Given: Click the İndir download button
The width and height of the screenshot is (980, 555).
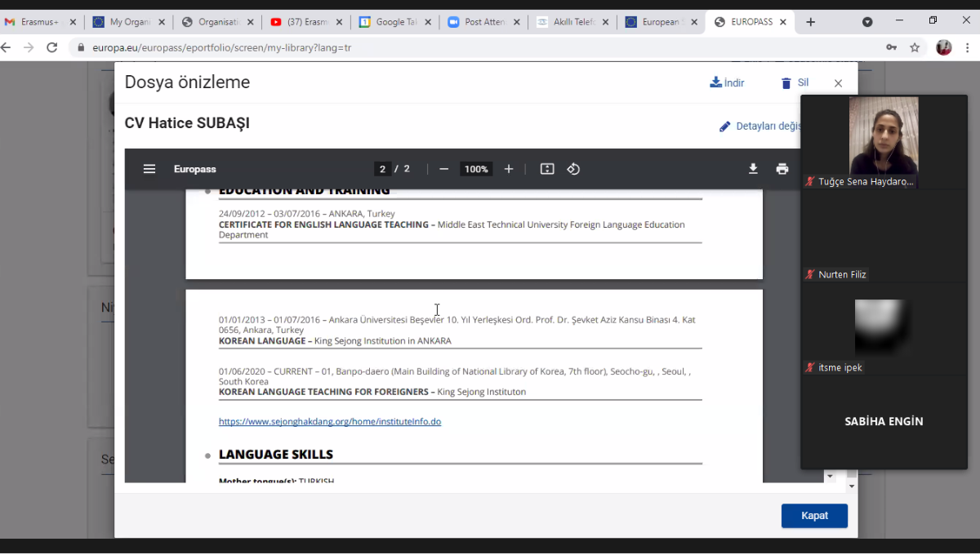Looking at the screenshot, I should point(727,82).
